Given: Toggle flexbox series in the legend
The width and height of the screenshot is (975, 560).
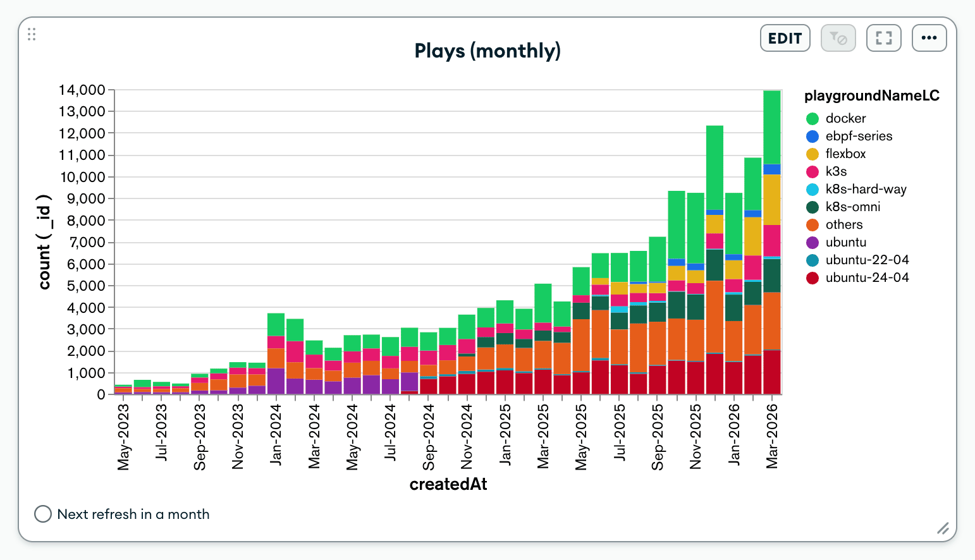Looking at the screenshot, I should coord(845,154).
